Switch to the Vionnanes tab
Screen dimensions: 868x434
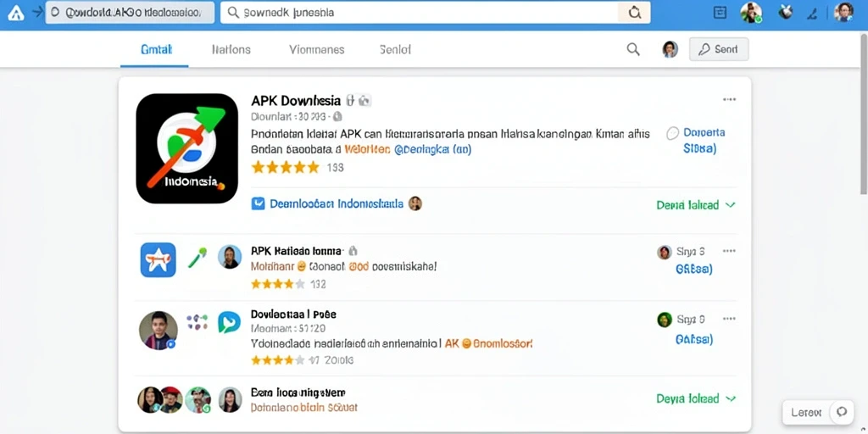click(317, 49)
